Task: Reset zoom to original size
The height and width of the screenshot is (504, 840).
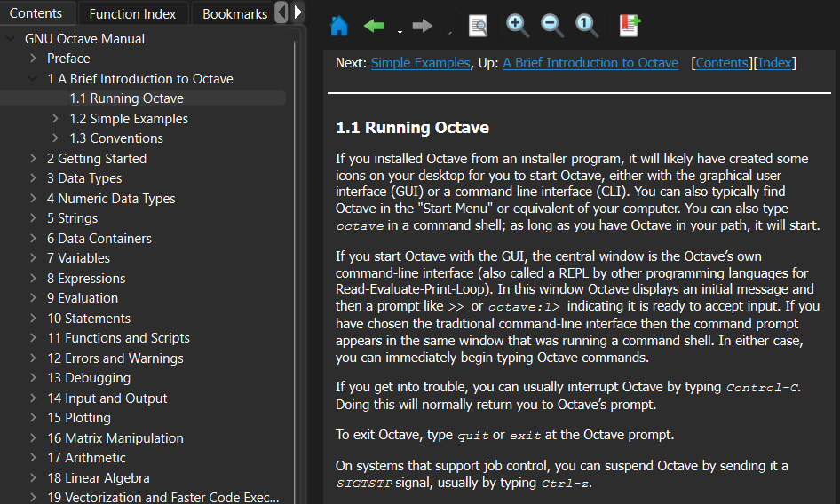Action: [587, 26]
